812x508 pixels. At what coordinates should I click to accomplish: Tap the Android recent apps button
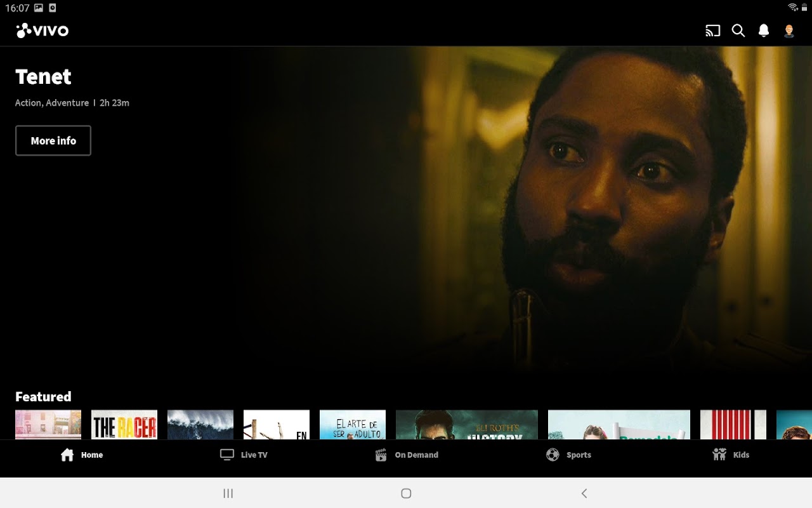(x=228, y=493)
